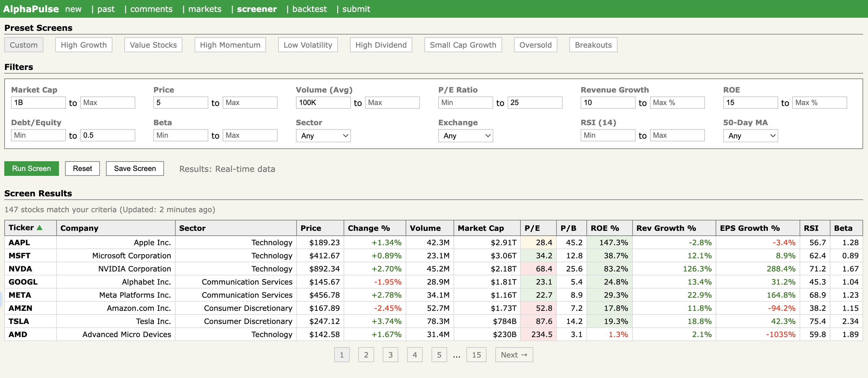Open the 50-Day MA dropdown

(x=750, y=136)
